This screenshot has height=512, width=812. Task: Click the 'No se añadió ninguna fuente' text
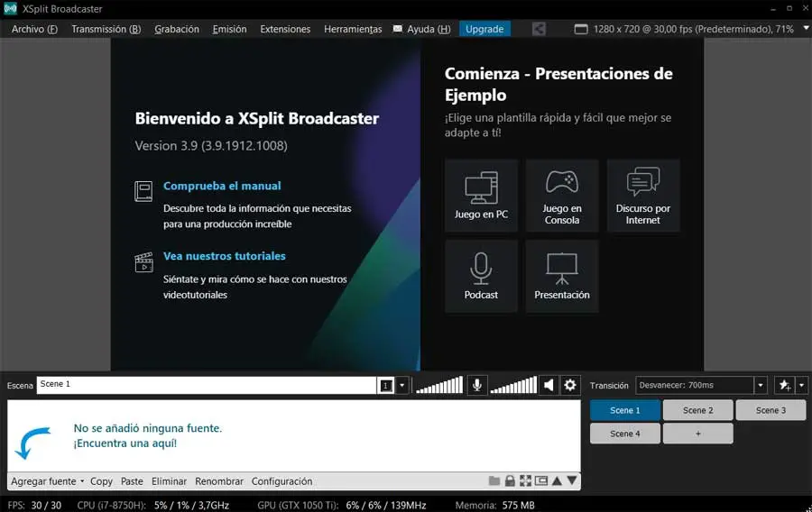(x=148, y=428)
